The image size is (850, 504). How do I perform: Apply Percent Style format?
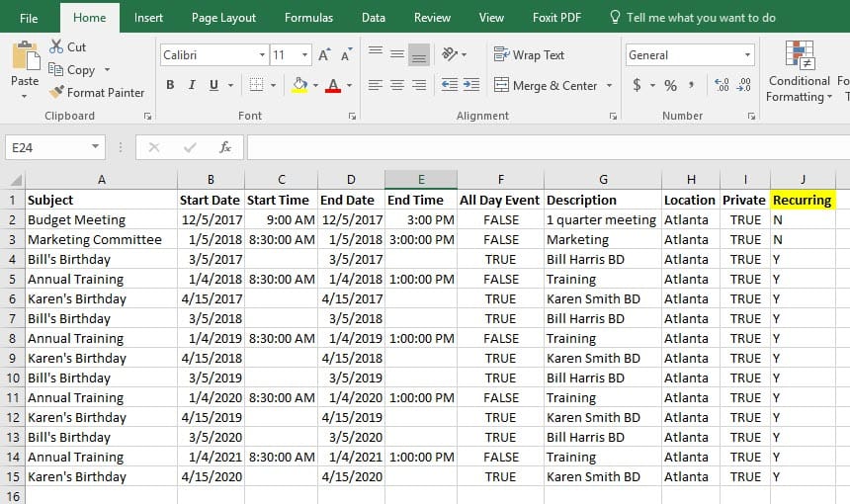click(x=670, y=86)
